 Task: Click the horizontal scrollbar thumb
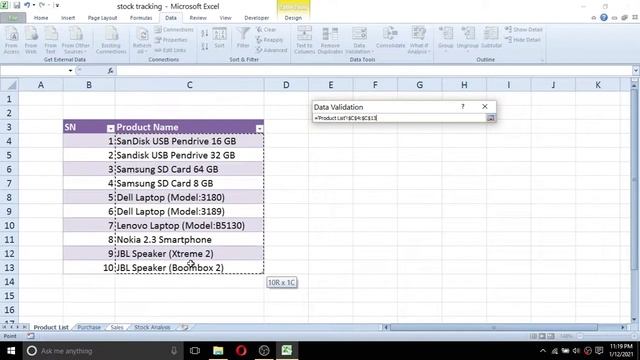[x=494, y=327]
